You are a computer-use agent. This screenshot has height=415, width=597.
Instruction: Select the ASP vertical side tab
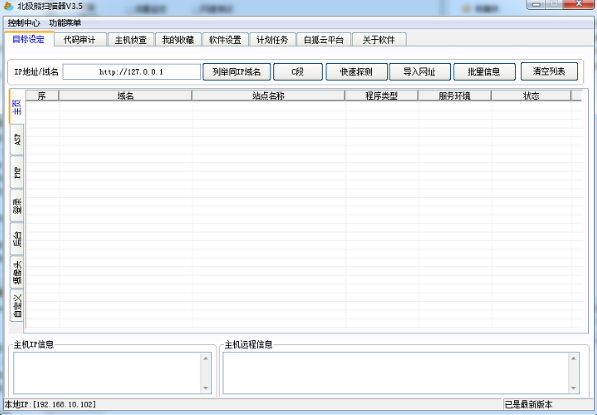(x=17, y=139)
